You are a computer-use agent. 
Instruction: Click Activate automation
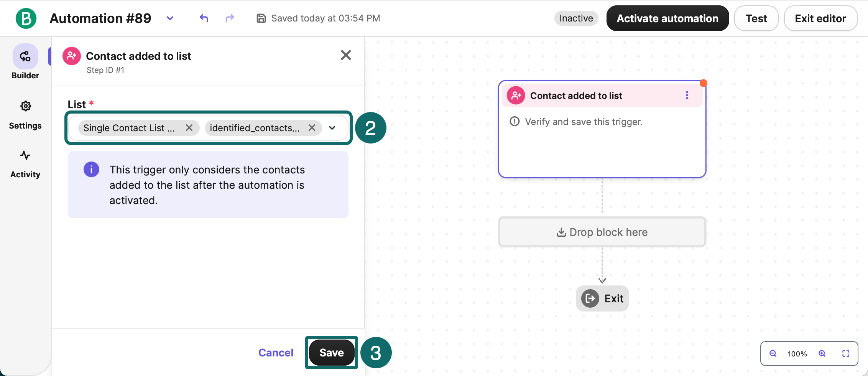pyautogui.click(x=667, y=18)
